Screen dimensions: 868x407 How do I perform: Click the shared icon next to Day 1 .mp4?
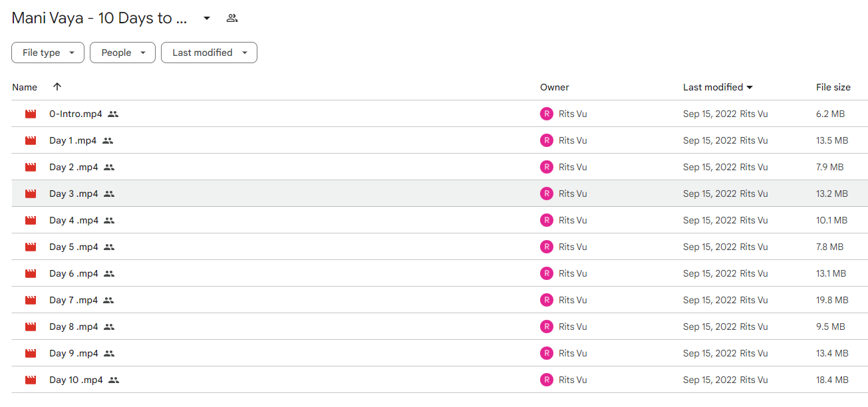coord(108,140)
